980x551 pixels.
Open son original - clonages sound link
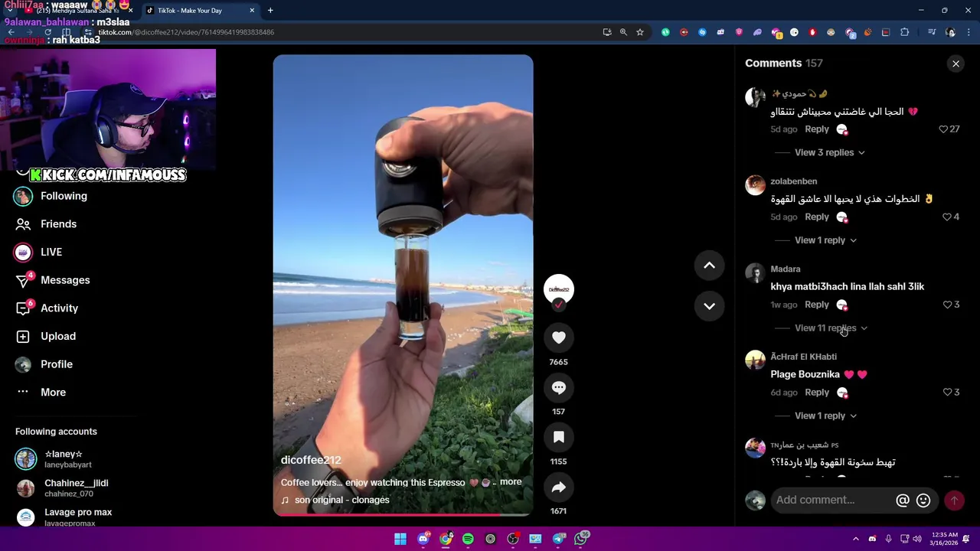[x=341, y=500]
